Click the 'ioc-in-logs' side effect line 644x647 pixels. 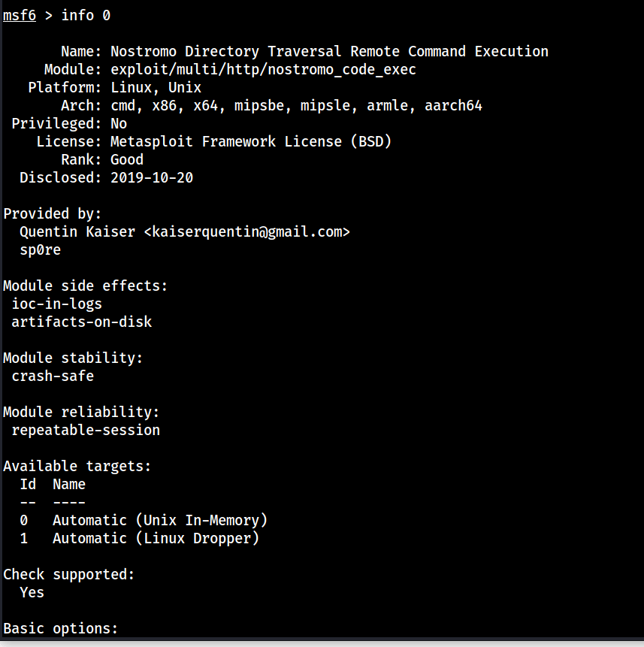[x=56, y=304]
